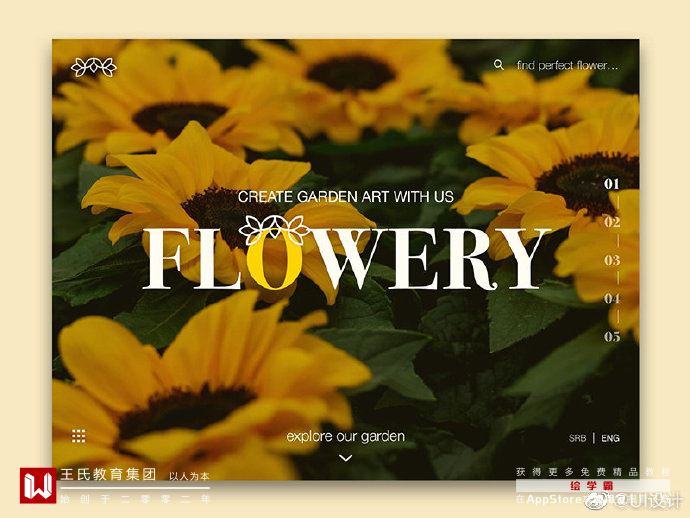The width and height of the screenshot is (690, 518).
Task: Click the 'explore our garden' link
Action: pos(346,437)
